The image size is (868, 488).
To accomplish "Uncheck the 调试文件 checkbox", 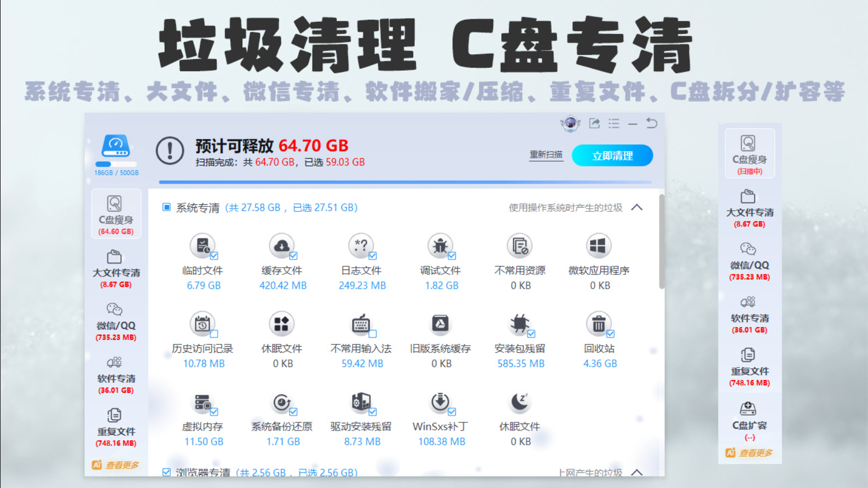I will (452, 256).
